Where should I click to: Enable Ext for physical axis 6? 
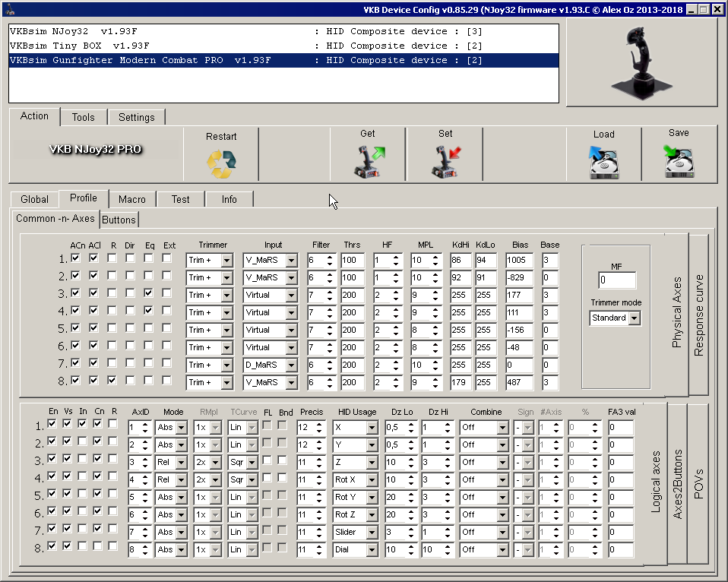pyautogui.click(x=166, y=345)
